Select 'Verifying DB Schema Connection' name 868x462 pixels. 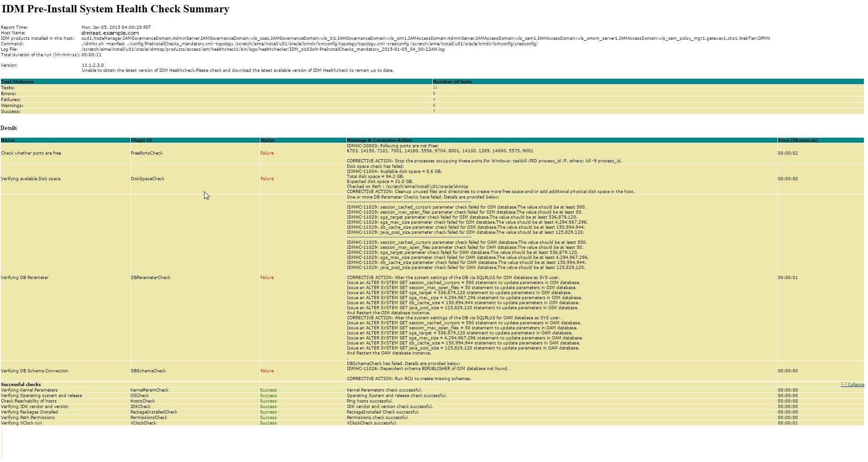(x=34, y=371)
